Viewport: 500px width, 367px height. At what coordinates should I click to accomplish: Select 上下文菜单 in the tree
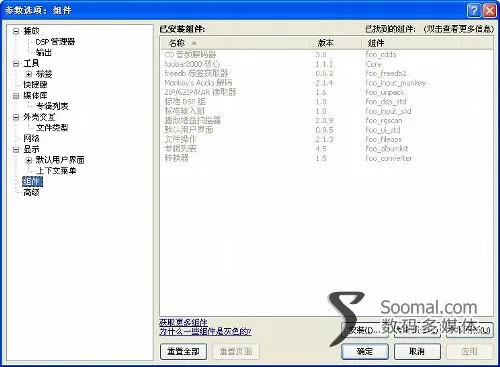point(56,171)
